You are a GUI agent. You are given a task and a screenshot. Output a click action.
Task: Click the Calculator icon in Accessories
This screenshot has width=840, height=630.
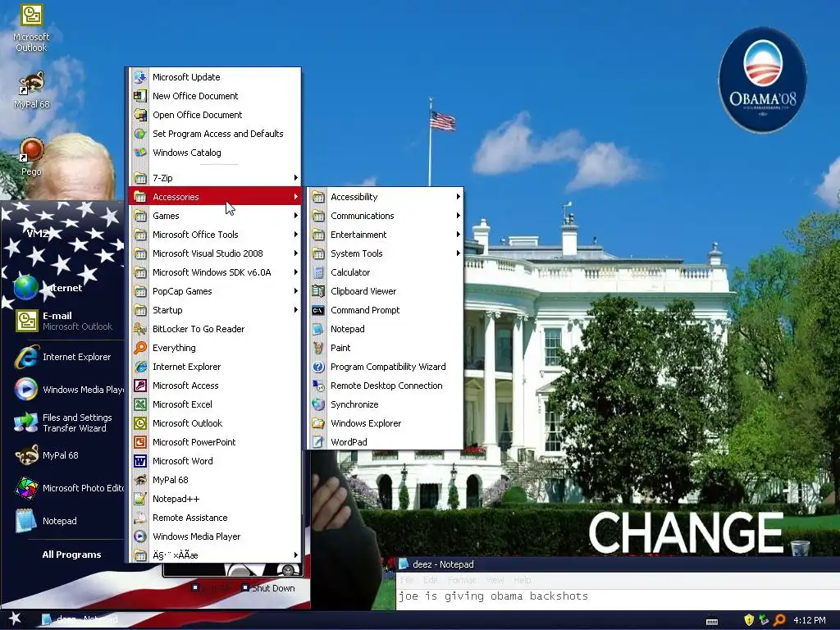(x=318, y=272)
